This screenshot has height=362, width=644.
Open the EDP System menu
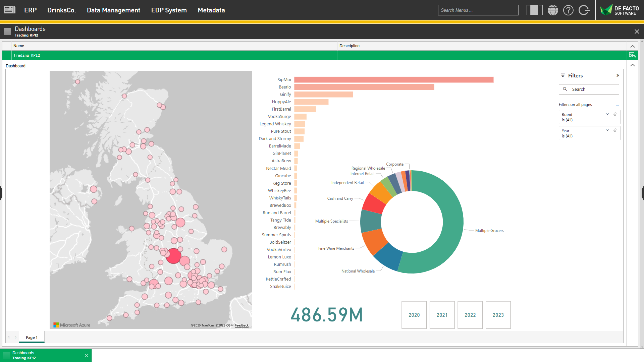click(169, 10)
